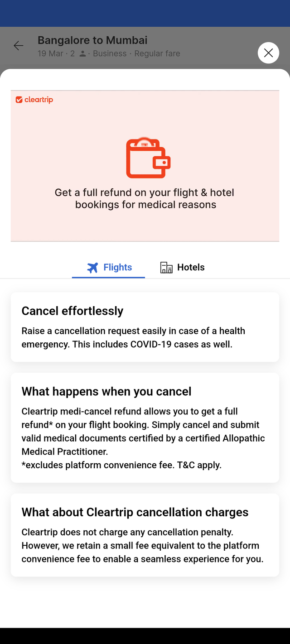Click the Cleartrip logo in banner
Screen dimensions: 290x644
pos(34,100)
